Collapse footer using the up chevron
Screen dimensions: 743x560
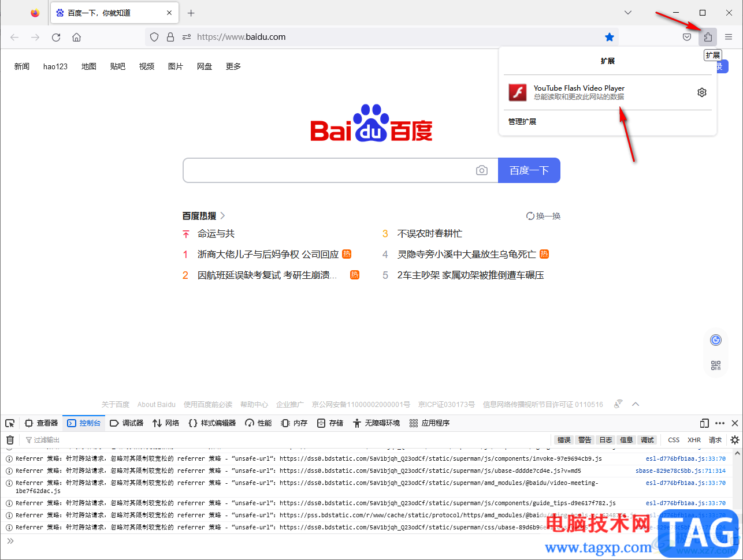[636, 404]
